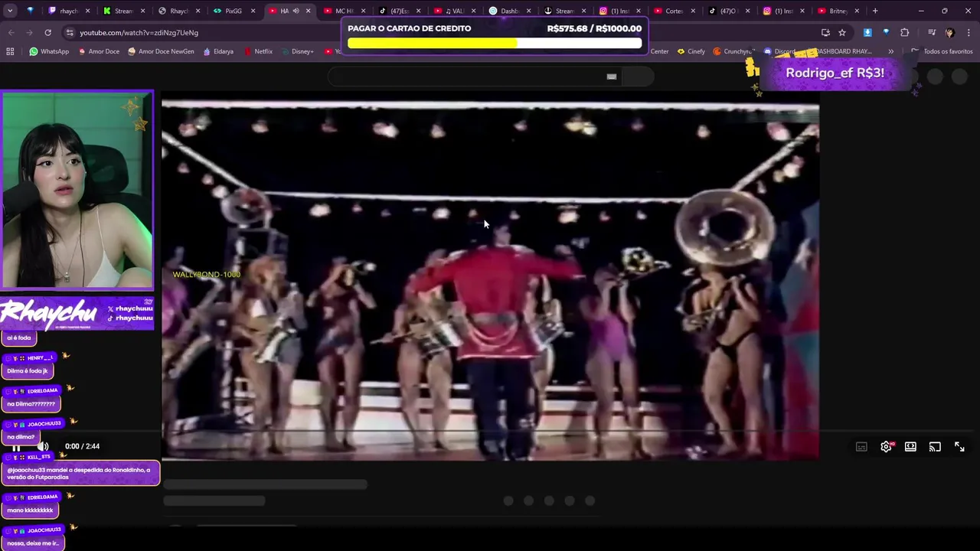Switch video to theater mode
The image size is (980, 551).
910,447
